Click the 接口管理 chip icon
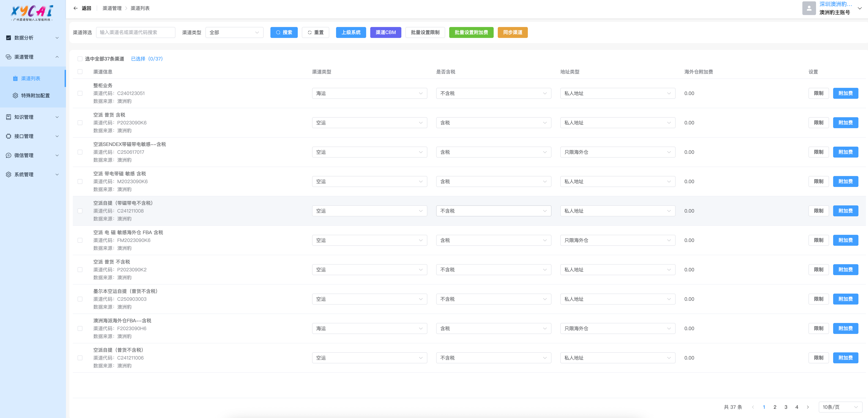868x418 pixels. 8,136
